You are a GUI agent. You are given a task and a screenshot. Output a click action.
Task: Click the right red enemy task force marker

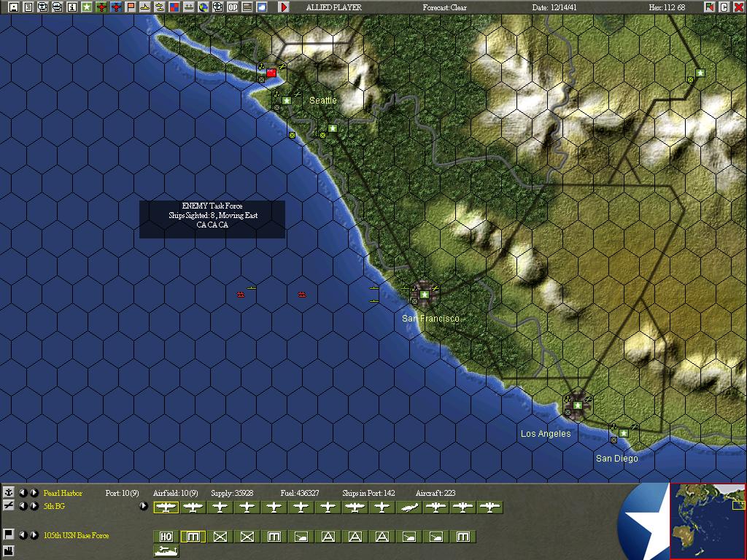301,295
